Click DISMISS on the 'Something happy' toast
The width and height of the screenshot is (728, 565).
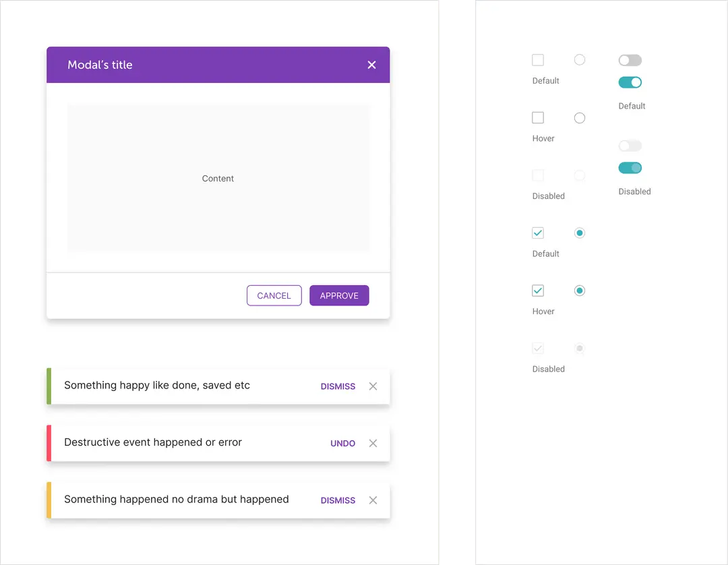click(338, 386)
